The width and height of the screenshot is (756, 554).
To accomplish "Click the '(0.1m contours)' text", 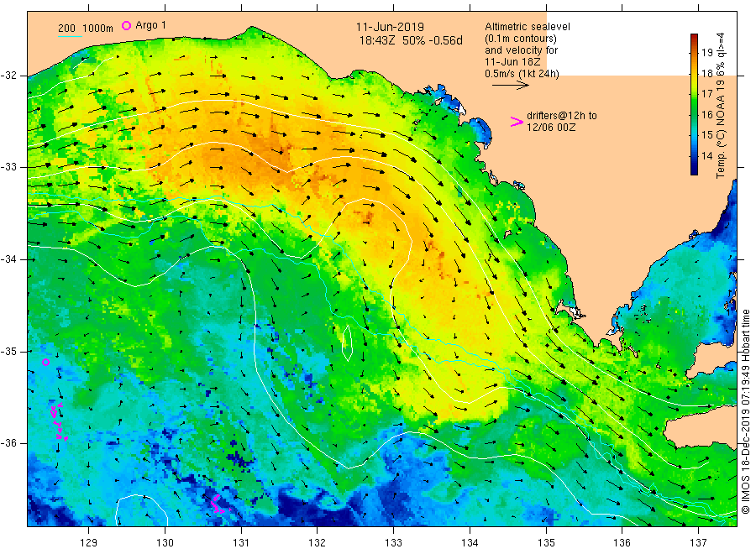I will click(521, 39).
